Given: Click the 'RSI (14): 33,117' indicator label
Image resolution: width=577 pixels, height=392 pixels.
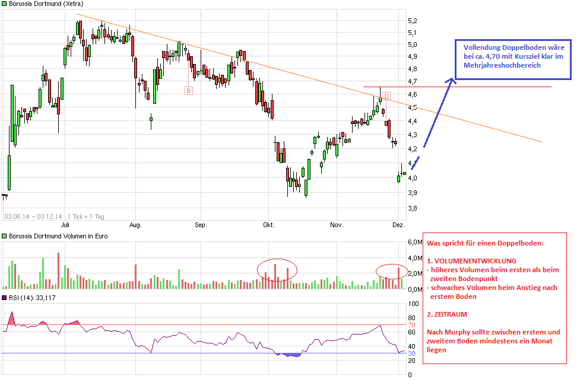Looking at the screenshot, I should [32, 298].
